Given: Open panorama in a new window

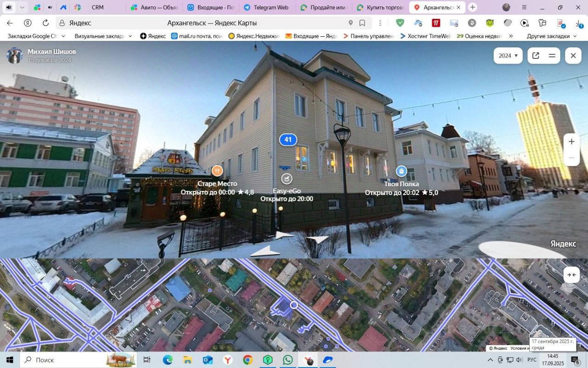Looking at the screenshot, I should pyautogui.click(x=536, y=56).
